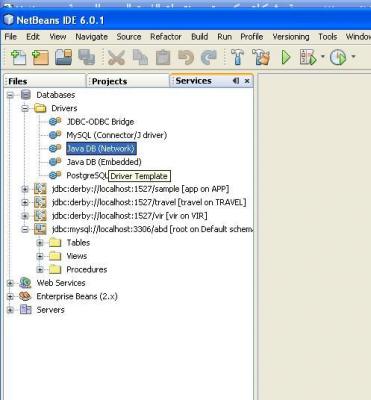371x400 pixels.
Task: Select the Java DB (Network) driver row
Action: tap(101, 149)
